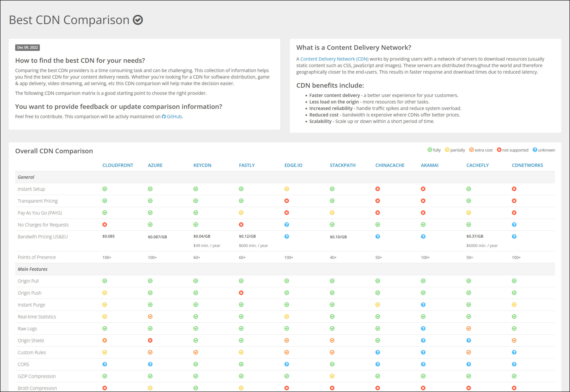Click the blue 'unknown' legend icon

coord(535,150)
